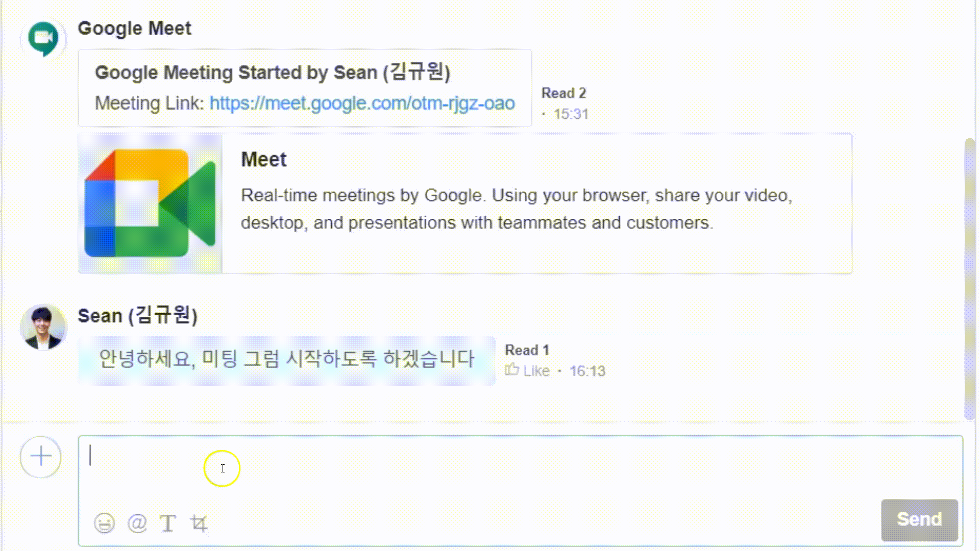Click the Meet preview card title
This screenshot has height=551, width=980.
263,160
